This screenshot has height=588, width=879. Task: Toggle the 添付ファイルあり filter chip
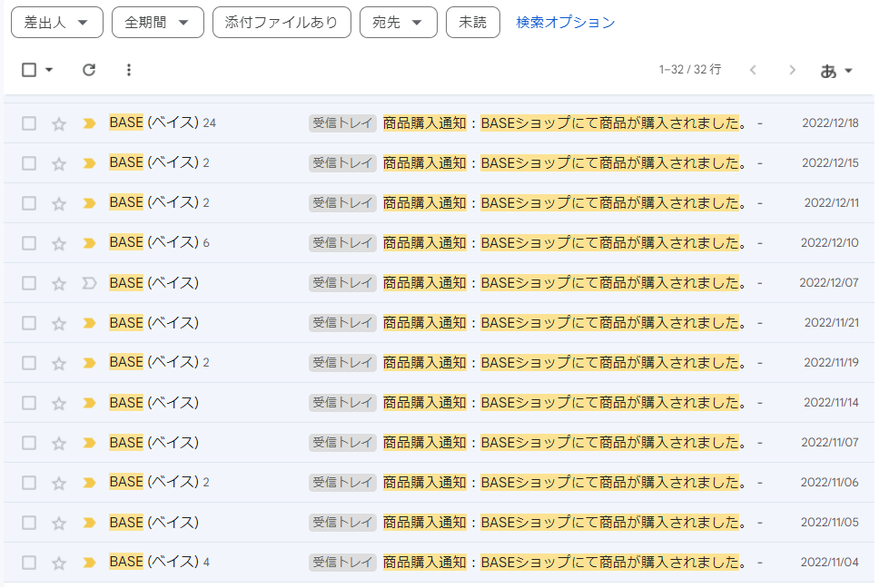tap(281, 23)
